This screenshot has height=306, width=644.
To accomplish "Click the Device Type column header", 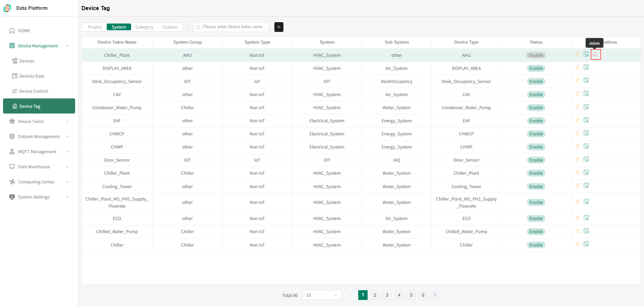I will coord(466,42).
